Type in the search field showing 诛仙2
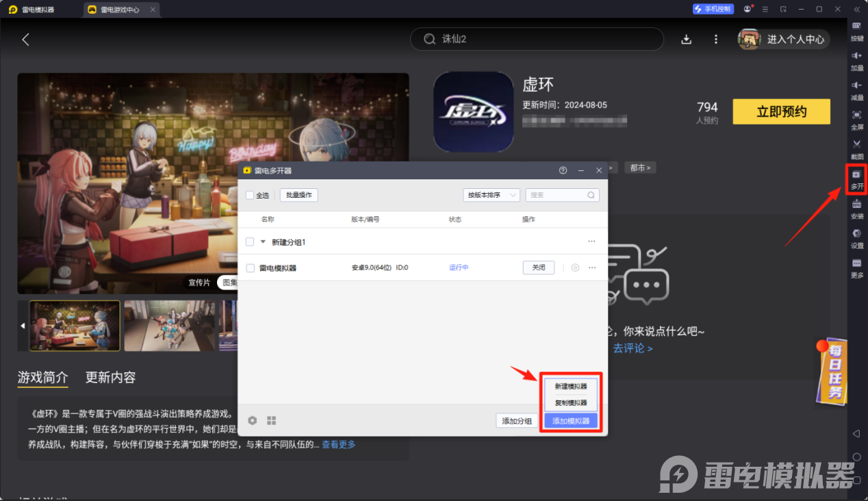Viewport: 868px width, 501px height. tap(537, 39)
